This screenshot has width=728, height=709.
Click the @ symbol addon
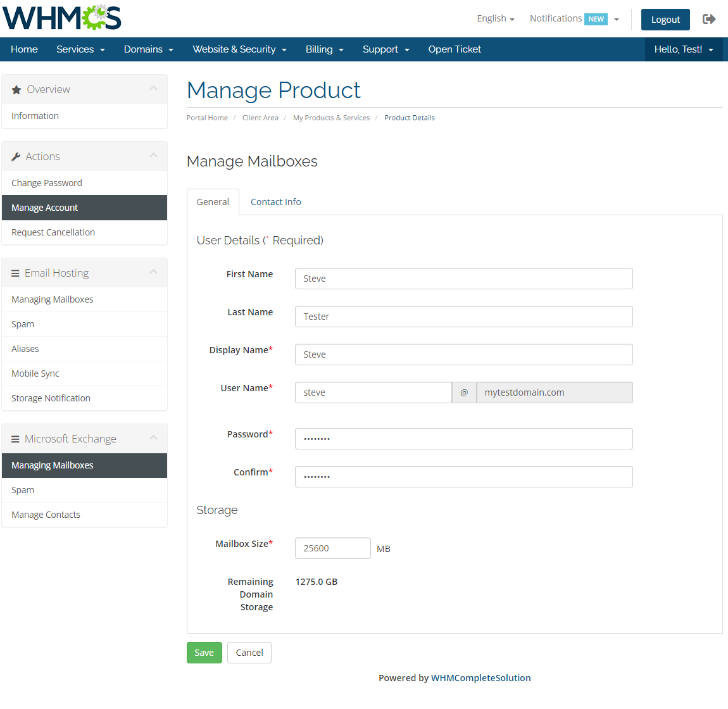(x=464, y=393)
